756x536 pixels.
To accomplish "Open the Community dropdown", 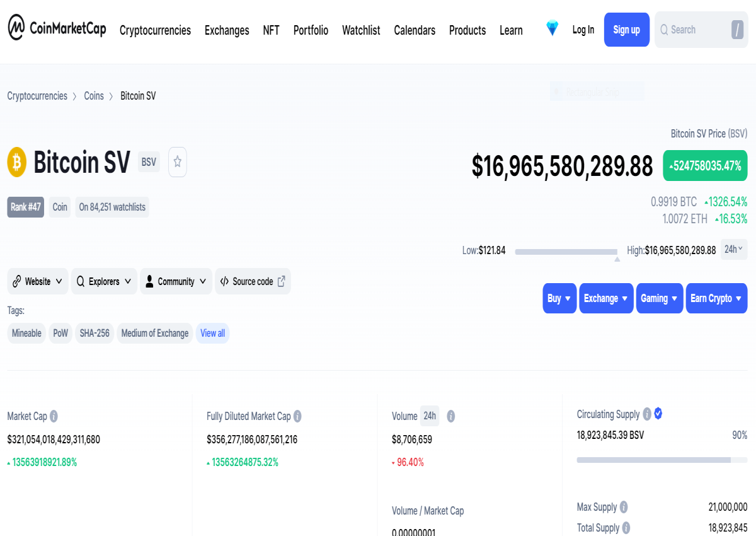I will tap(176, 281).
